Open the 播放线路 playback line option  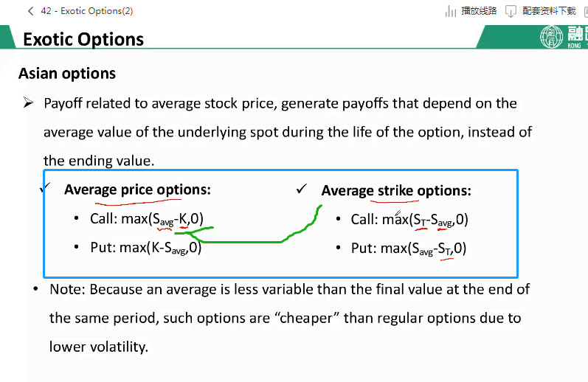pos(478,11)
